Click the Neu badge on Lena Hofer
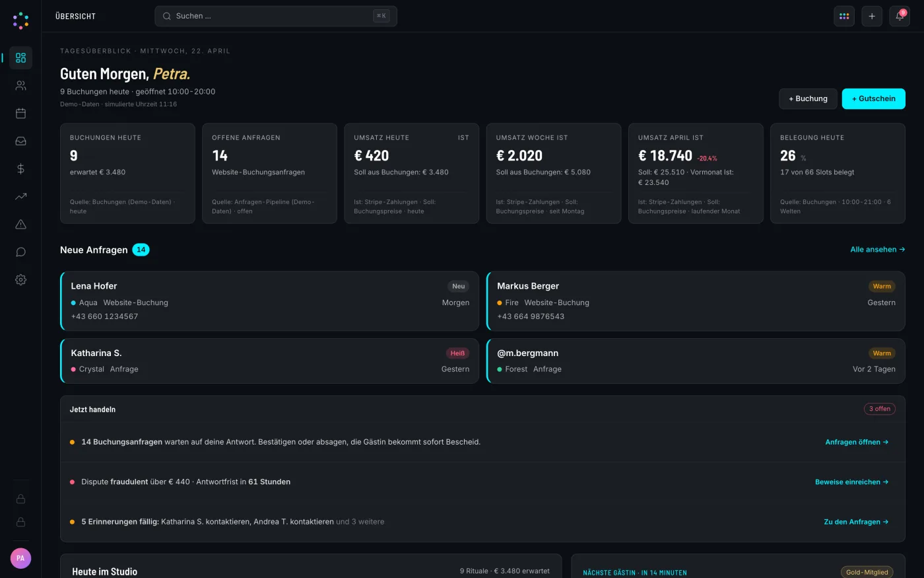924x578 pixels. 459,287
